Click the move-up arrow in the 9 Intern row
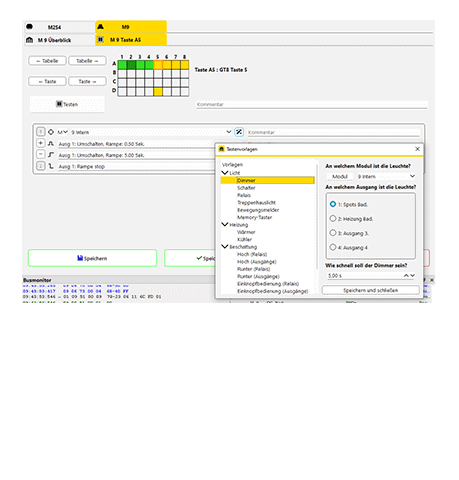The height and width of the screenshot is (480, 459). pos(40,132)
